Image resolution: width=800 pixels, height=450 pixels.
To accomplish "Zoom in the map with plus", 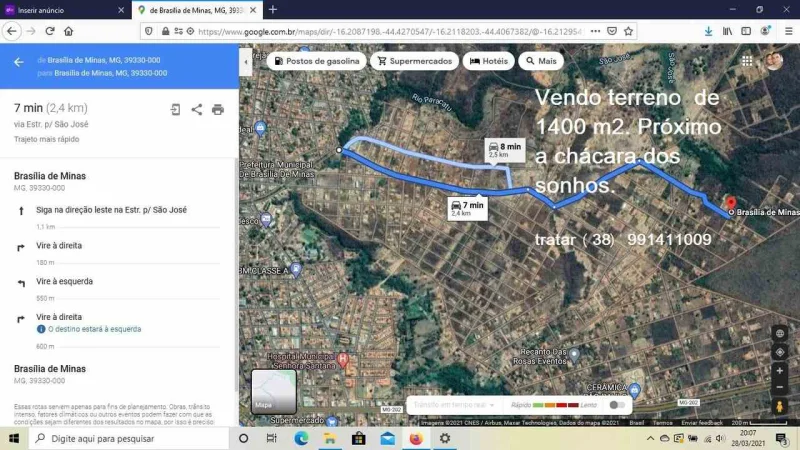I will tap(780, 370).
